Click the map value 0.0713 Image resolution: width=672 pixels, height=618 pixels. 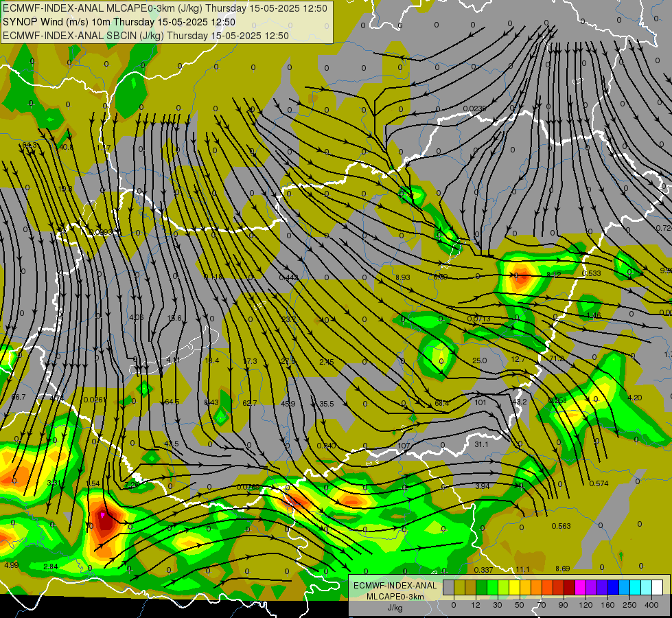point(478,319)
